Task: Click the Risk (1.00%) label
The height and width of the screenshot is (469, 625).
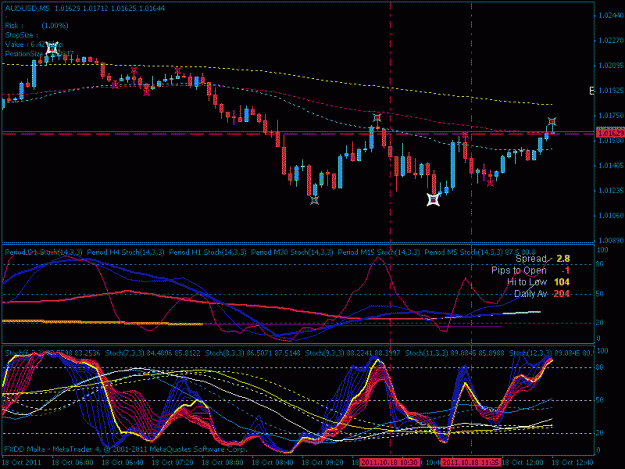Action: click(x=37, y=26)
